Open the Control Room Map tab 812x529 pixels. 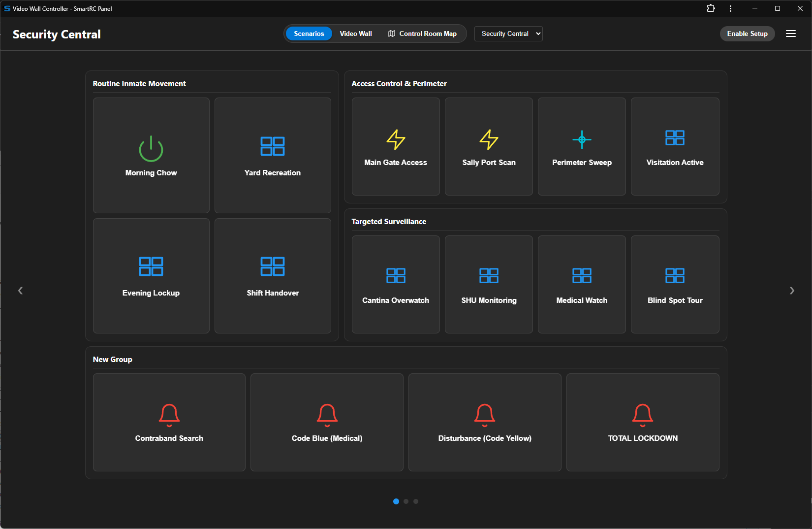coord(422,33)
